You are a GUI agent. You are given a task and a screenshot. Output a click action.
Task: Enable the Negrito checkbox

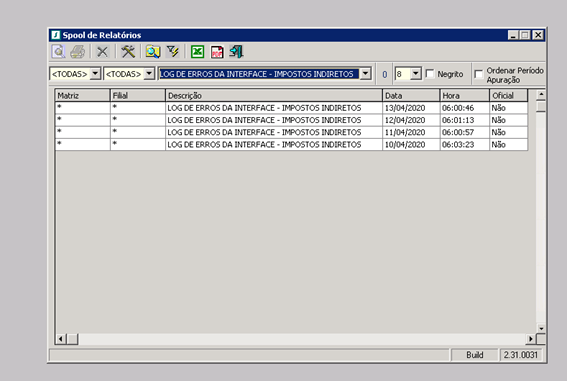point(430,74)
